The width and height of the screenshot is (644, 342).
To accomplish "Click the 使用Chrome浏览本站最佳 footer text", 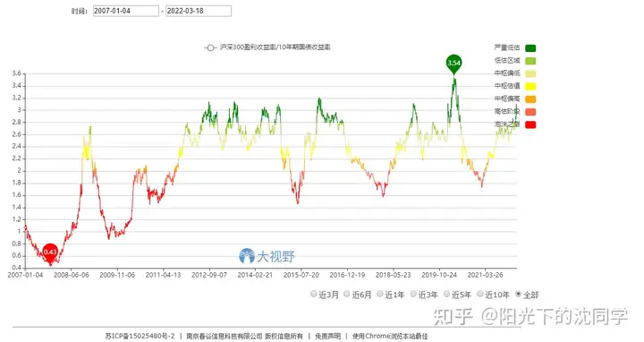I will 390,337.
